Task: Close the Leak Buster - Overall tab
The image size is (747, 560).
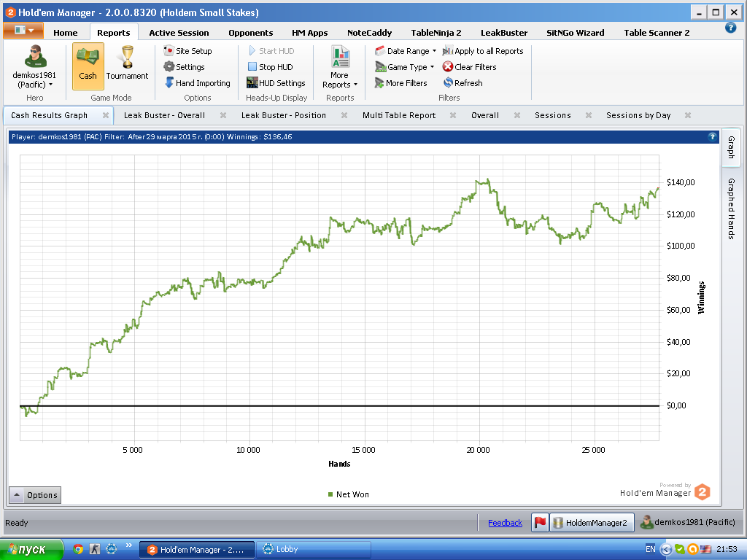Action: pyautogui.click(x=223, y=115)
